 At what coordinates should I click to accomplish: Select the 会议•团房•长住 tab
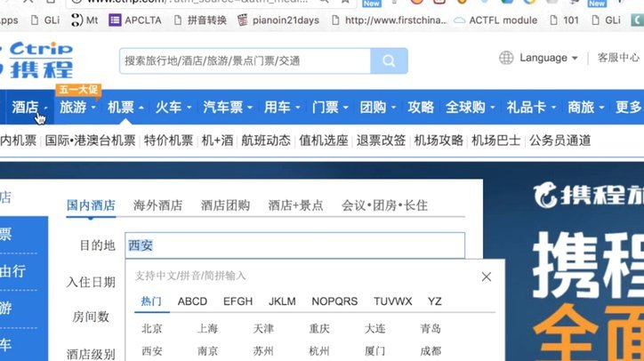[384, 205]
